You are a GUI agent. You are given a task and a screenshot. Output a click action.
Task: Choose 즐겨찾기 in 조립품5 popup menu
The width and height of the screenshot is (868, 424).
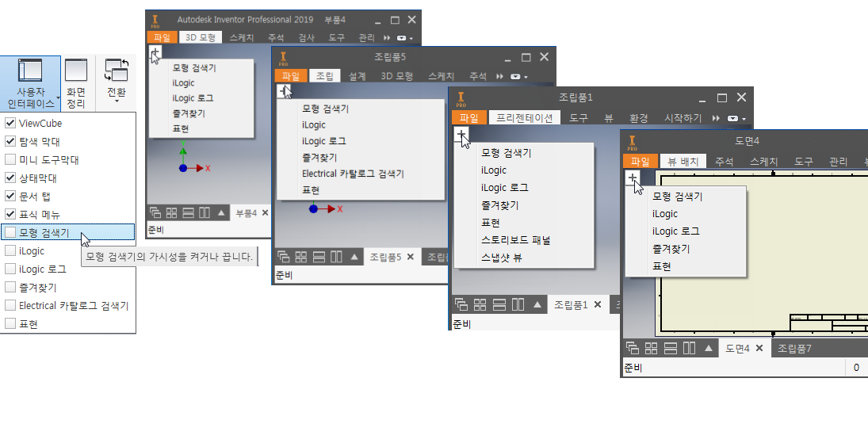coord(319,157)
